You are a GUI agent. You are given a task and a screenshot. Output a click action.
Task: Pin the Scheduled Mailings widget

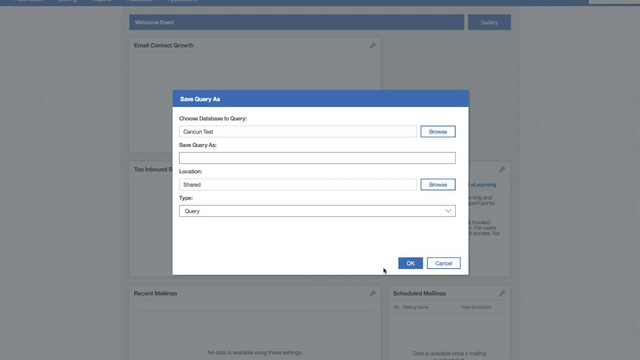coord(502,293)
